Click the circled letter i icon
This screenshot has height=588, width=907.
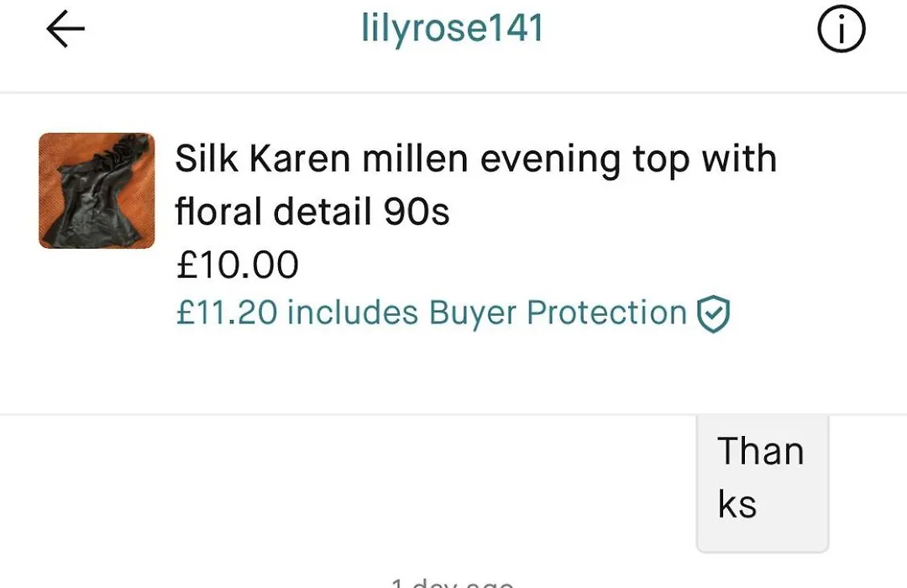tap(841, 29)
